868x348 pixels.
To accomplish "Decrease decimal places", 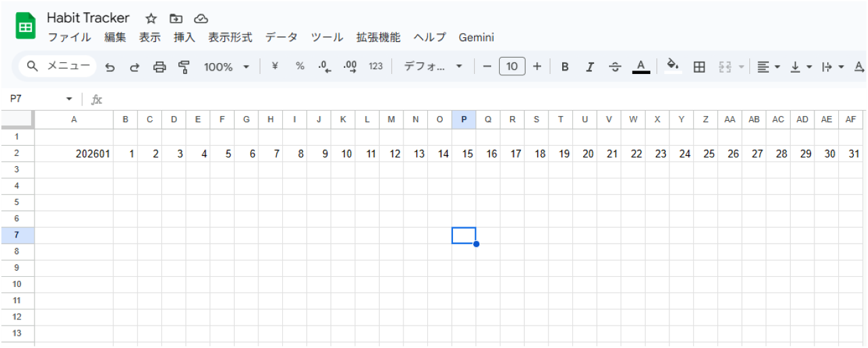I will [325, 66].
